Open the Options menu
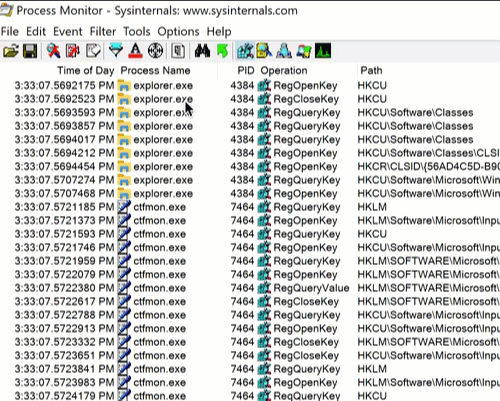 178,32
